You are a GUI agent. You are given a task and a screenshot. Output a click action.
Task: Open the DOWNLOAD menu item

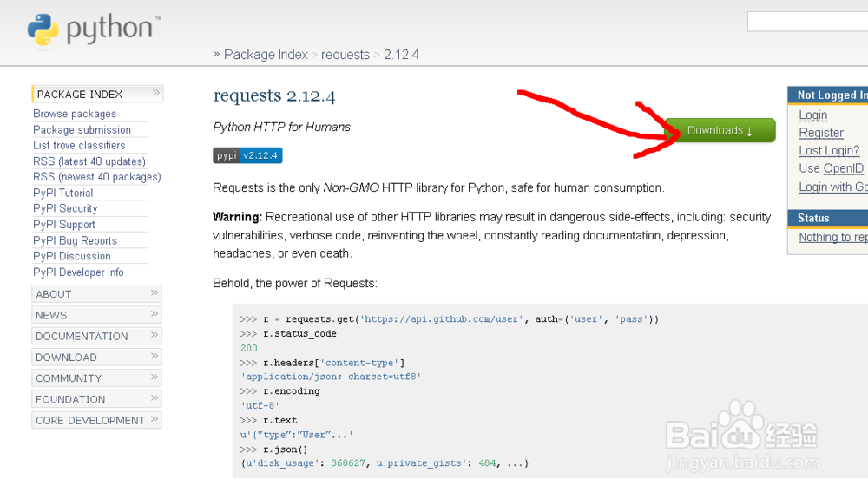(97, 357)
